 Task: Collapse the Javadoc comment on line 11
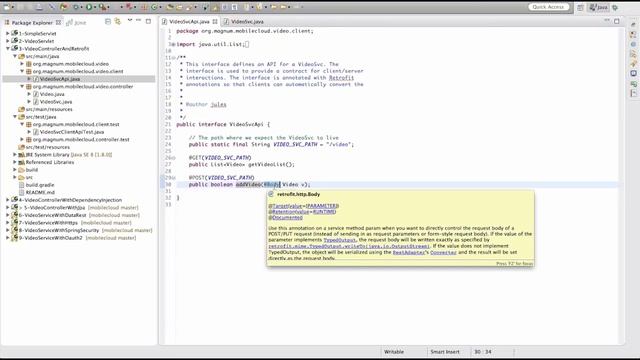click(x=173, y=58)
